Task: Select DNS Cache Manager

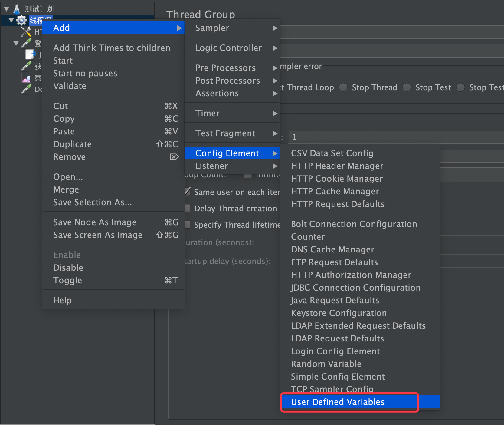Action: (x=360, y=249)
